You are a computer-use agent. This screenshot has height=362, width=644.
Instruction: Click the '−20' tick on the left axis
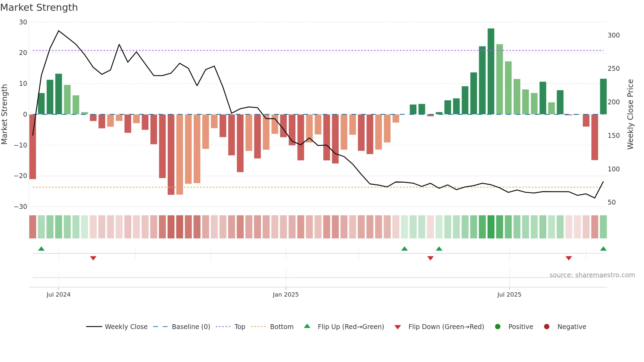point(21,176)
